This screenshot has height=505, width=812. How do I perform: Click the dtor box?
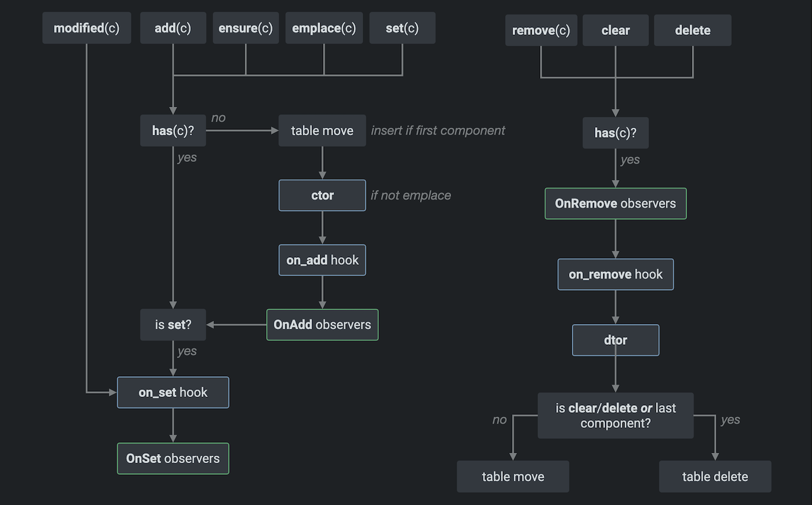click(615, 340)
